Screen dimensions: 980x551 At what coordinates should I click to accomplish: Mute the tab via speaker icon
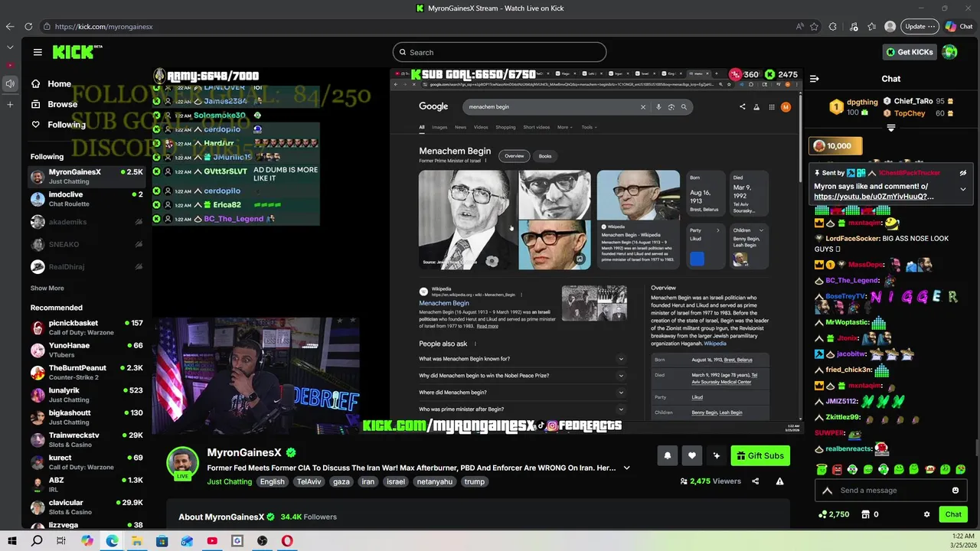10,83
